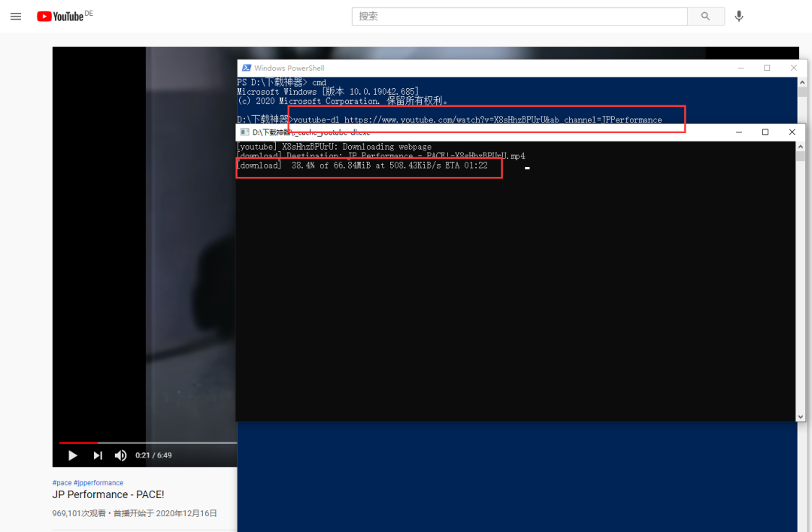Close the Windows PowerShell window
This screenshot has height=532, width=812.
793,68
